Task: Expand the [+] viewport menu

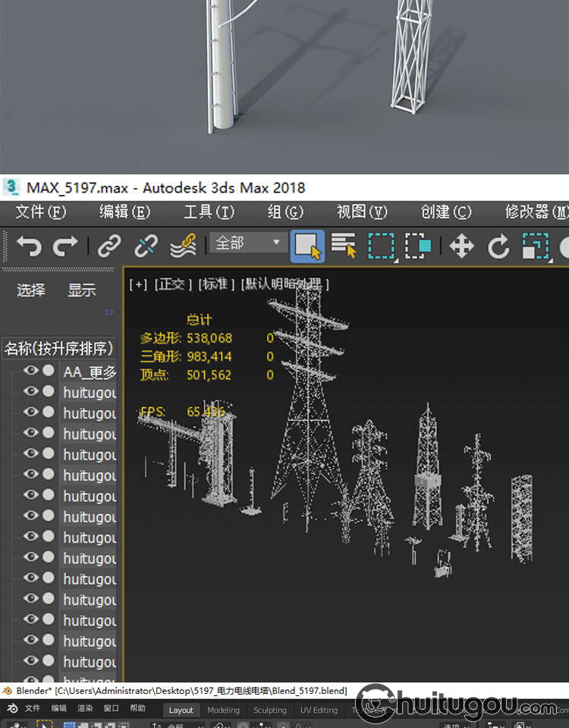Action: tap(138, 284)
